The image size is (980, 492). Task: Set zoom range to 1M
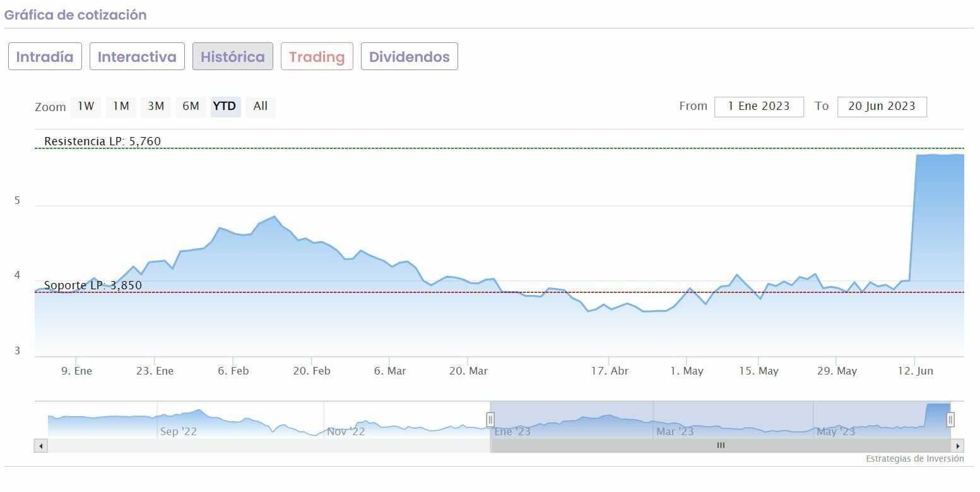pyautogui.click(x=121, y=106)
